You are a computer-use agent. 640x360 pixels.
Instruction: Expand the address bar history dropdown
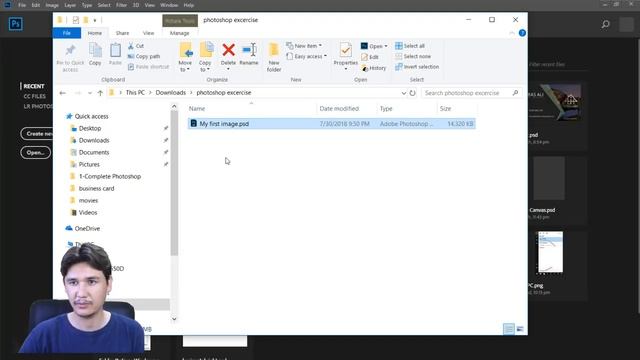coord(404,93)
